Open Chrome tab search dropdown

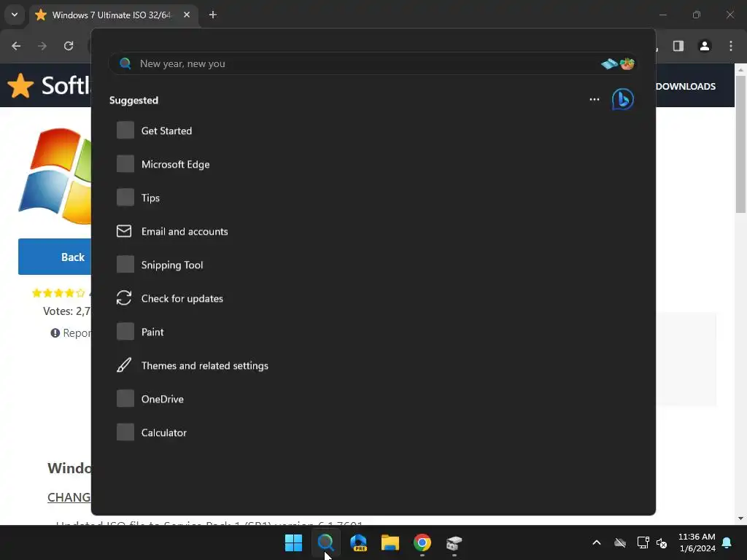click(15, 15)
